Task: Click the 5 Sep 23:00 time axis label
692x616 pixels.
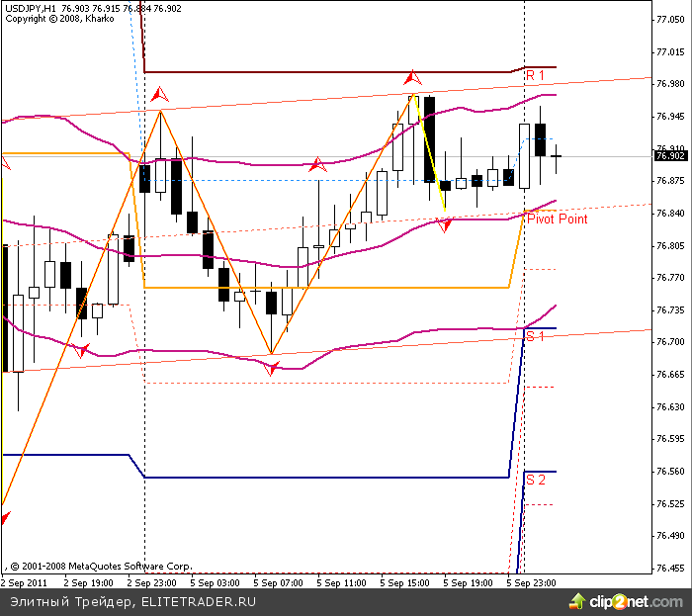Action: pyautogui.click(x=531, y=583)
